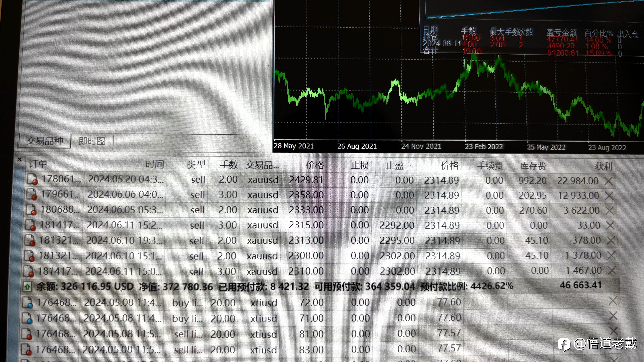Click order icon of sell at 2315.00
Screen dimensions: 644x362
pos(31,225)
